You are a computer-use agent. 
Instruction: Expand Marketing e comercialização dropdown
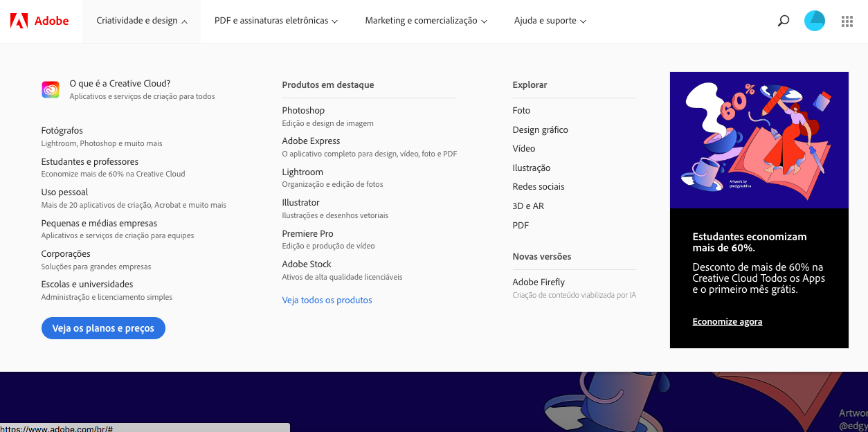[x=426, y=21]
